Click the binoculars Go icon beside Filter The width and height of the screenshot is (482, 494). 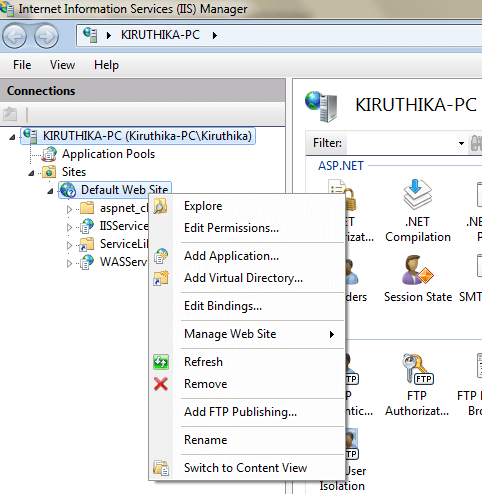pyautogui.click(x=476, y=143)
